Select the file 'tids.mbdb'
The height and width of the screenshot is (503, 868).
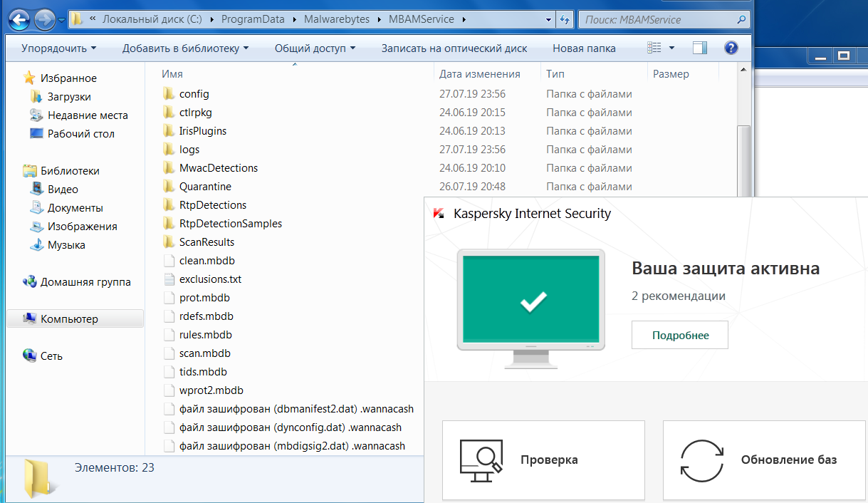click(203, 372)
